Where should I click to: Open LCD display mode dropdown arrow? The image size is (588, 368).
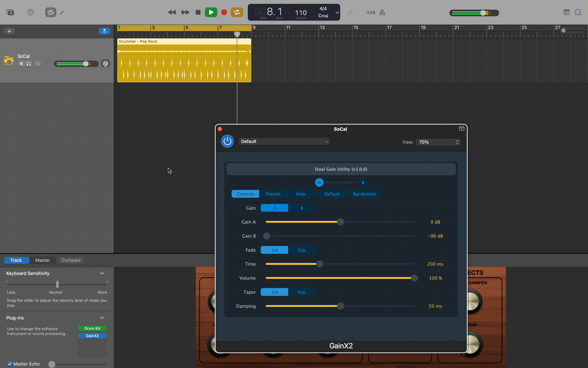coord(337,12)
